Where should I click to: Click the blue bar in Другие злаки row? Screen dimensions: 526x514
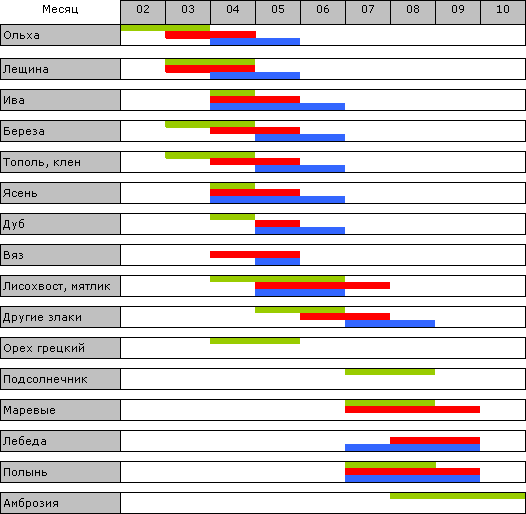coord(390,323)
